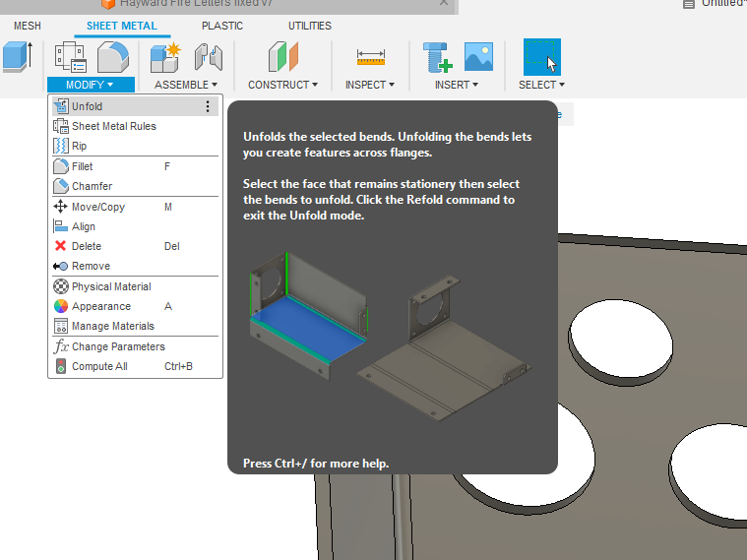Expand the SELECT dropdown
Screen dimensions: 747x560
pos(541,85)
